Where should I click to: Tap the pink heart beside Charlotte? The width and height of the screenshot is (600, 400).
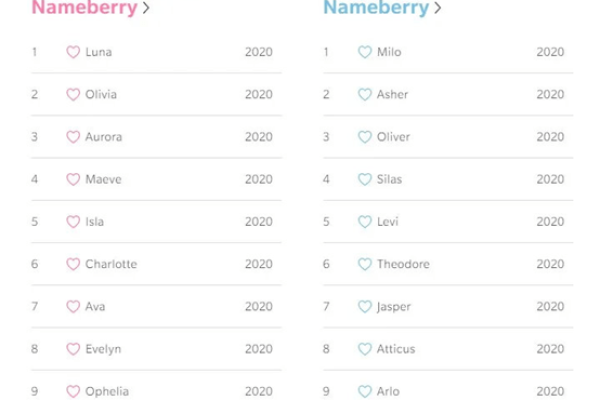coord(73,265)
